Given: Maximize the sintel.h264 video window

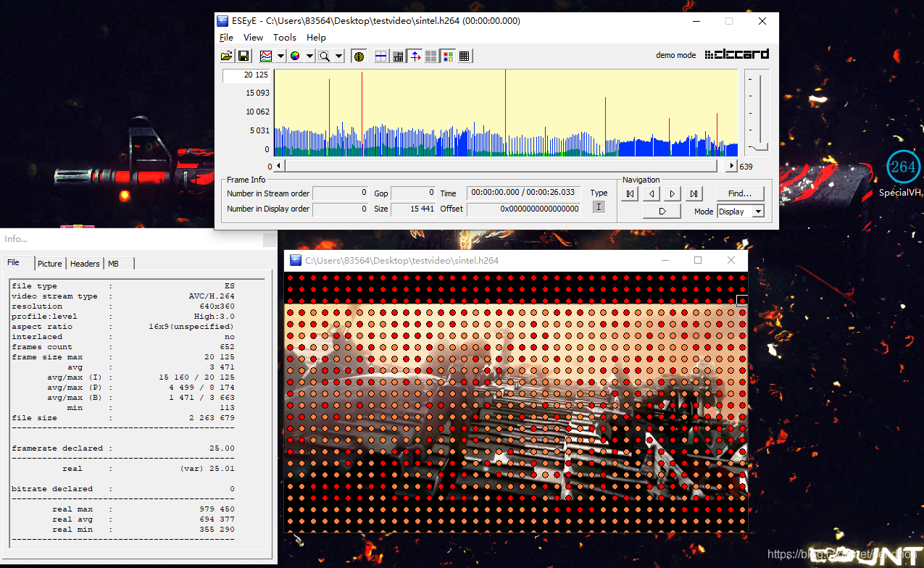Looking at the screenshot, I should (698, 260).
